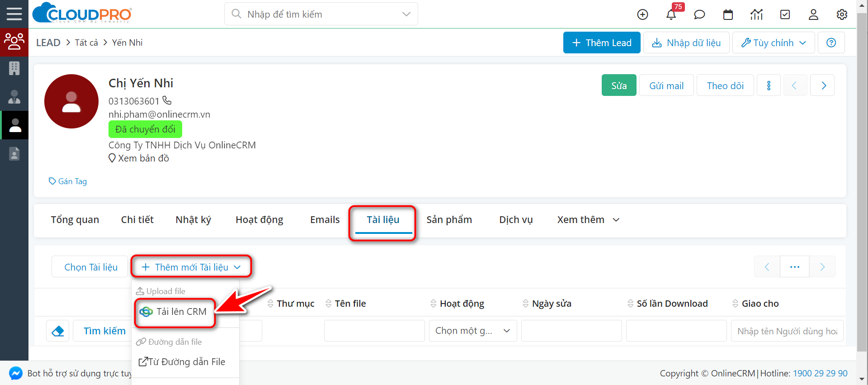868x385 pixels.
Task: Open the reports chart icon
Action: pos(756,14)
